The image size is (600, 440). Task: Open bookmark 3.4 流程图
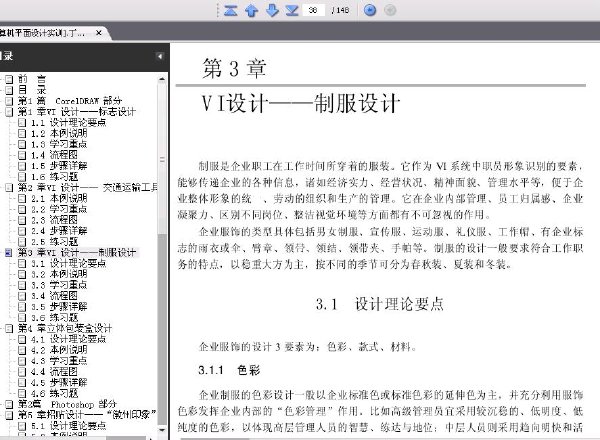click(x=54, y=296)
